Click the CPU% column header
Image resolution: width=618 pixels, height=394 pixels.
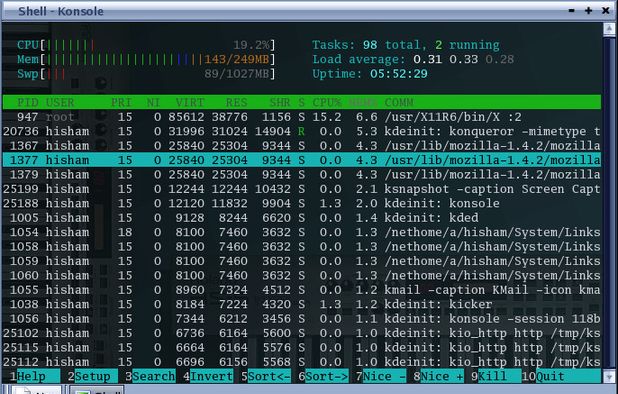(x=327, y=102)
